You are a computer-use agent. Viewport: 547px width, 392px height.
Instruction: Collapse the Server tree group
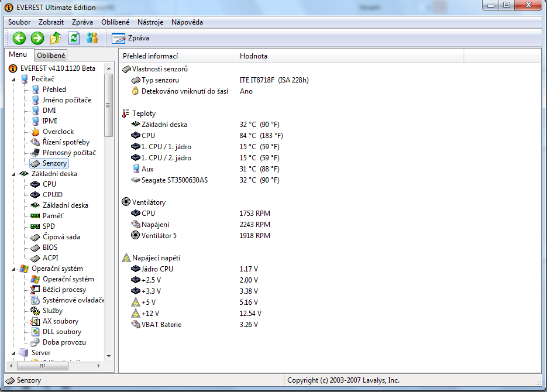[13, 353]
